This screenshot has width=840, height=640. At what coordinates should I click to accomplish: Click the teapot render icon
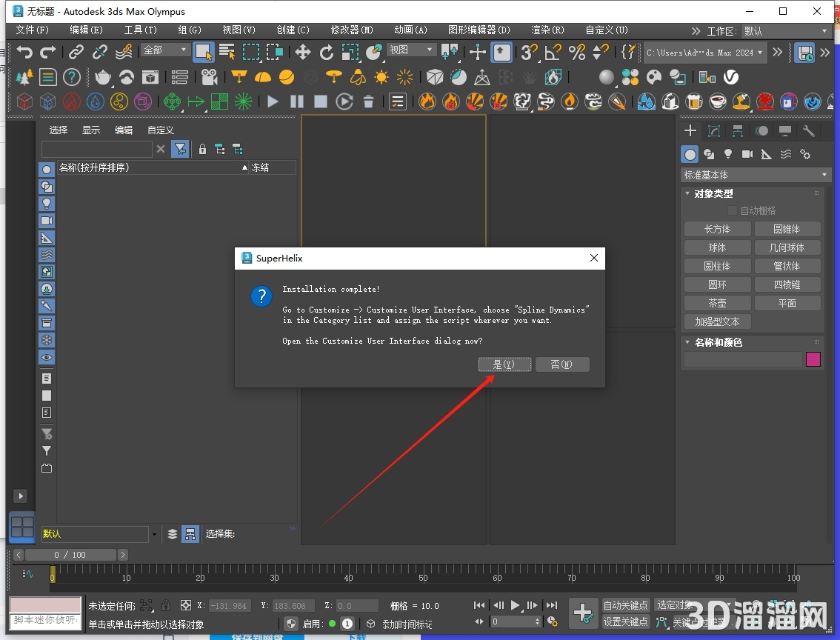click(102, 77)
